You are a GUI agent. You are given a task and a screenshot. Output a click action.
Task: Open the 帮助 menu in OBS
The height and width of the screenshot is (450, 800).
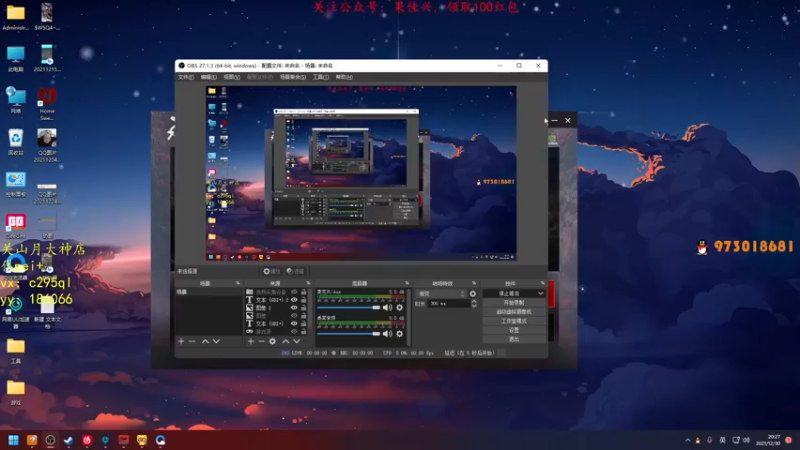(x=344, y=77)
